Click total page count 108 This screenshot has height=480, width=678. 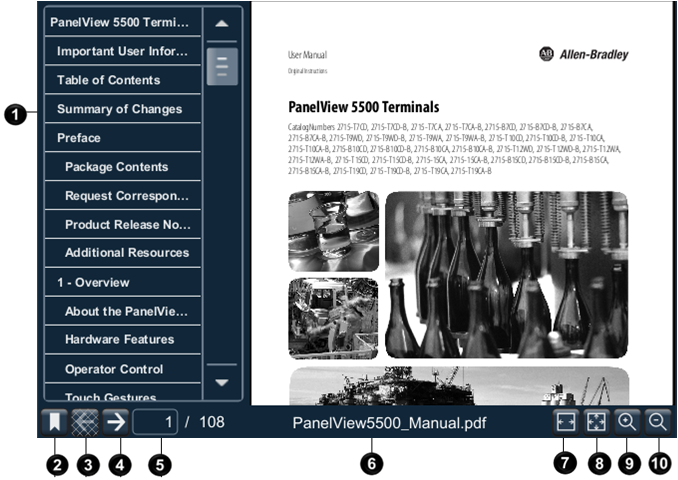pyautogui.click(x=211, y=422)
